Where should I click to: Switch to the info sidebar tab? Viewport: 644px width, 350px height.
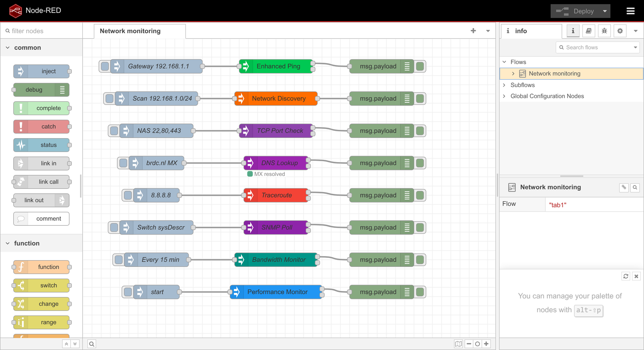click(531, 31)
